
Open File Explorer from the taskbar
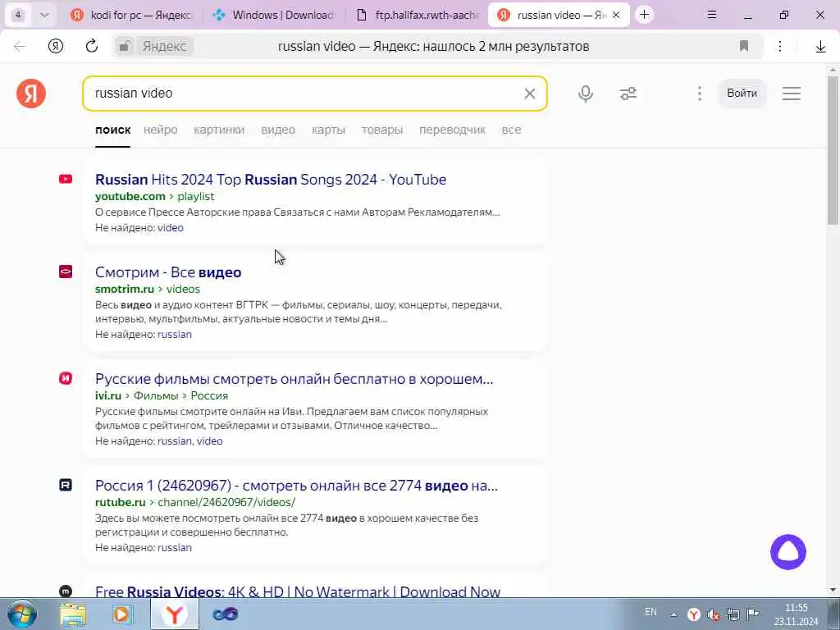click(73, 614)
